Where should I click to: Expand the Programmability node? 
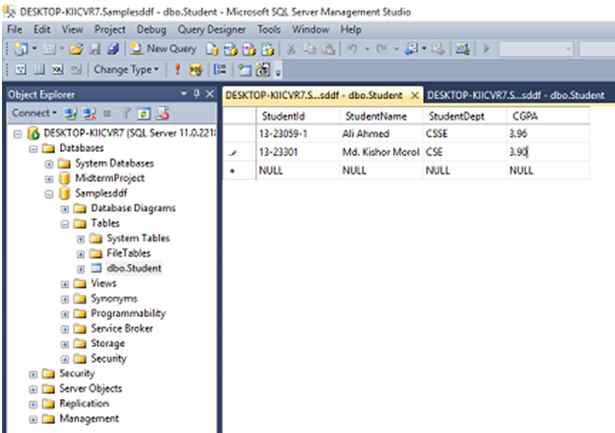(x=65, y=314)
